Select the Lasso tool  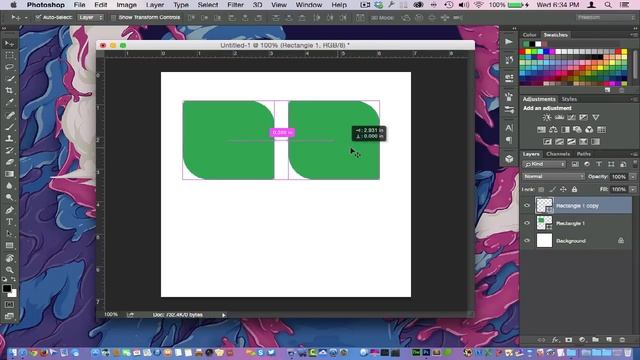tap(9, 67)
